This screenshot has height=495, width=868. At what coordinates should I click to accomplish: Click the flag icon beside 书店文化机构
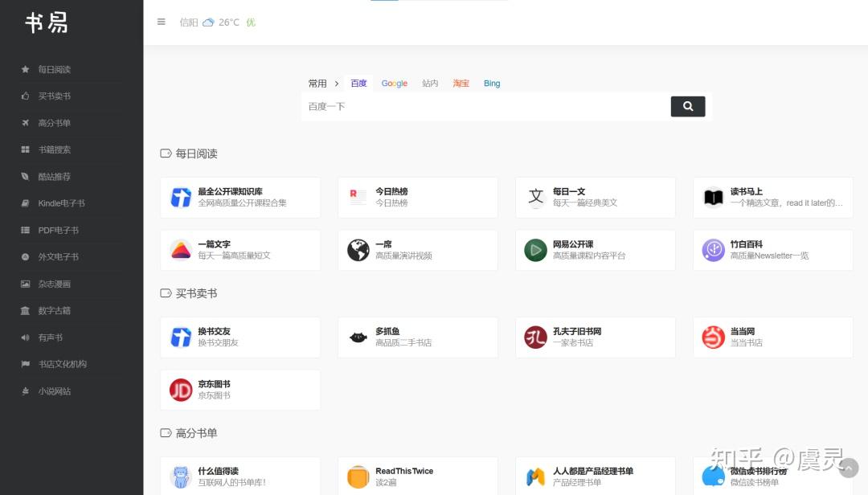(25, 364)
